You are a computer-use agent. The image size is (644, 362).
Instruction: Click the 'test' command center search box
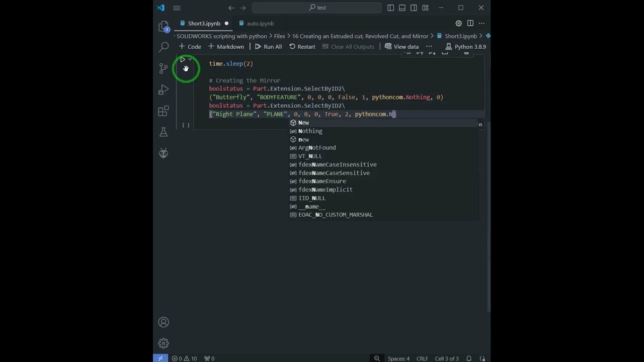(317, 8)
